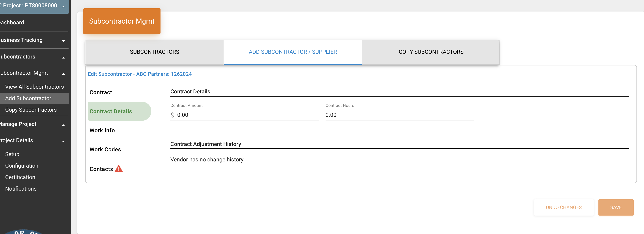Click the Save button

point(616,207)
